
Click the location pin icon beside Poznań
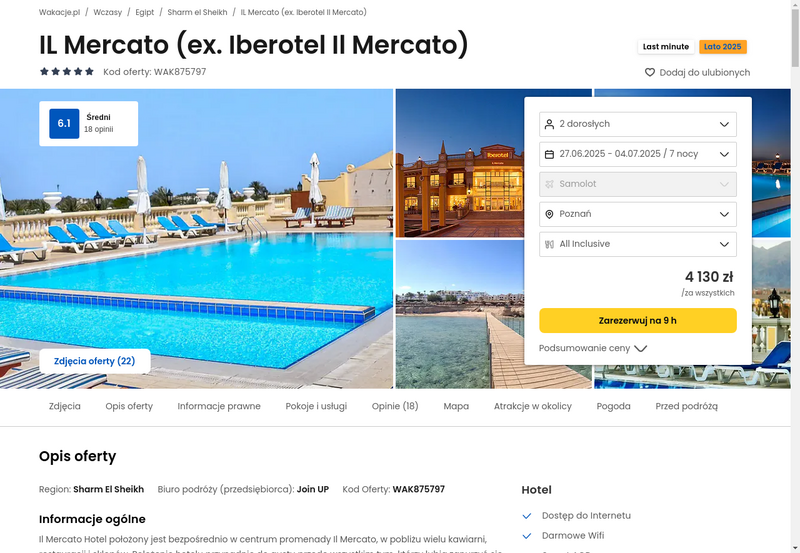[549, 214]
